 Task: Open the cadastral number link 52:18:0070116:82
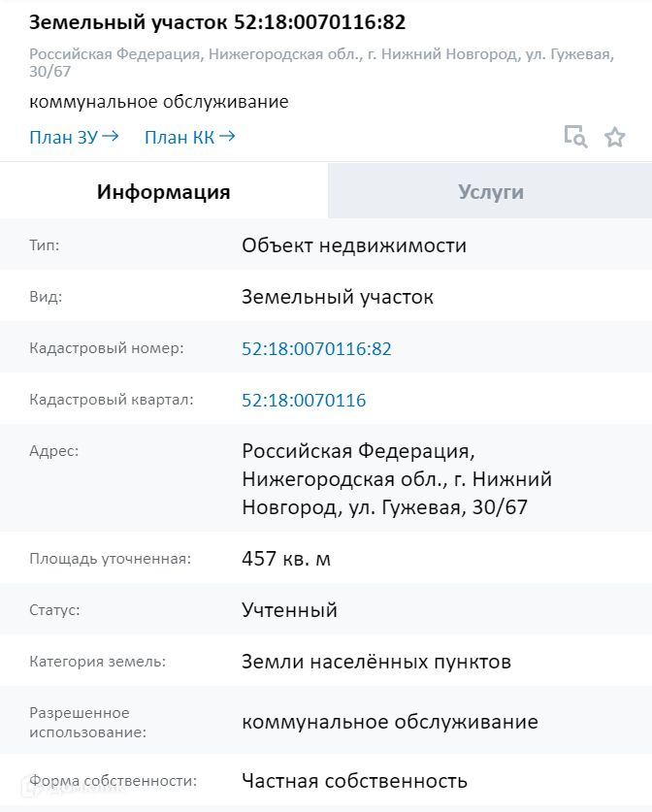[x=316, y=348]
